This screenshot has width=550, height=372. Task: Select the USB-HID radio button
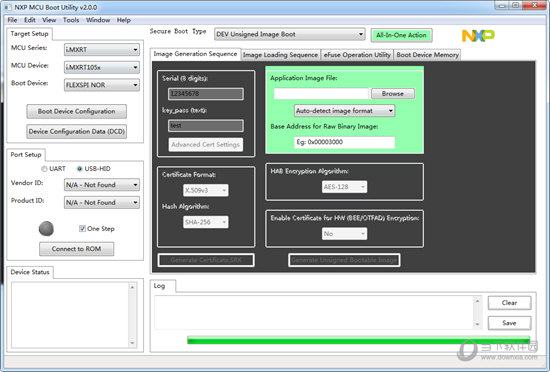[x=80, y=169]
